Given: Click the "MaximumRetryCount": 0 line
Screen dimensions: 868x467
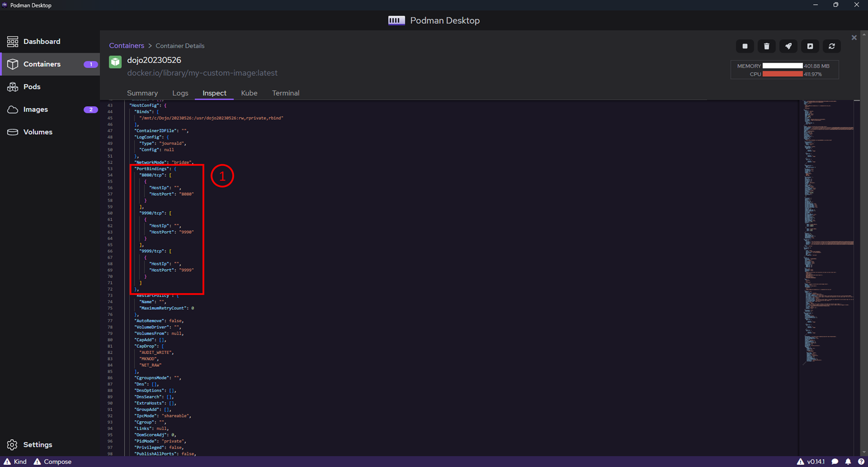Looking at the screenshot, I should click(166, 308).
